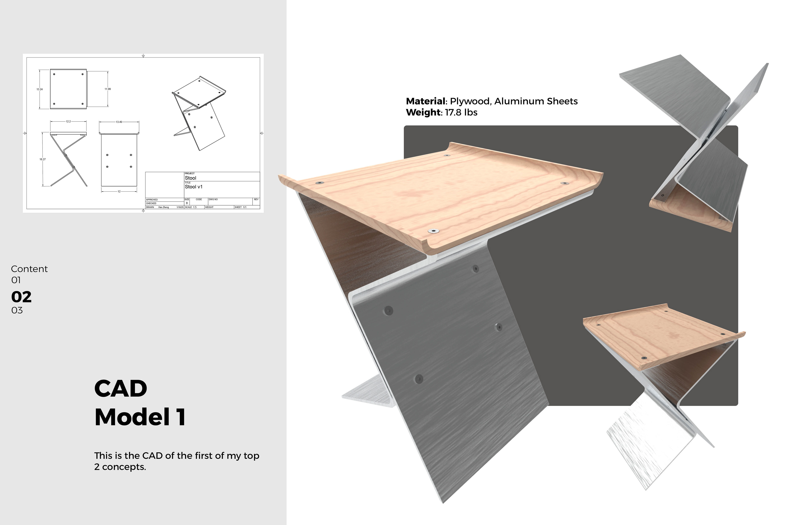
Task: Click the front screw on the large wooden seat
Action: [433, 231]
